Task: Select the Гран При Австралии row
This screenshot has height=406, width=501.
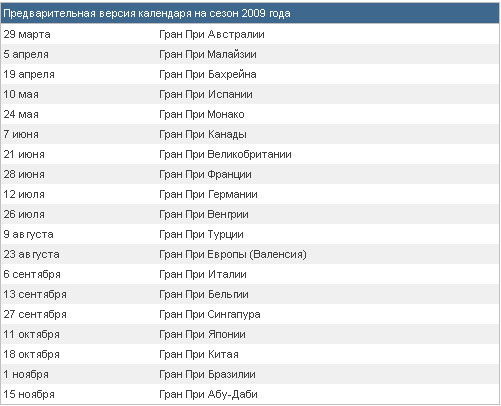Action: point(250,34)
